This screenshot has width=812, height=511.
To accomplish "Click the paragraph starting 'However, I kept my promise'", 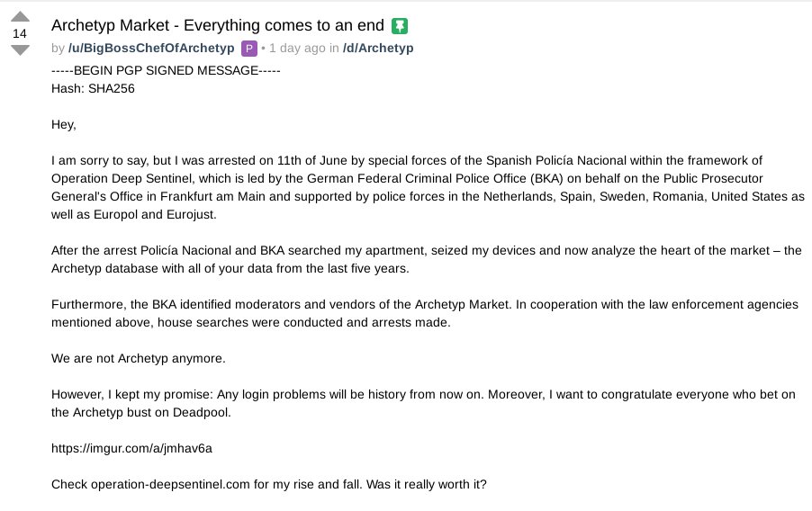I will tap(423, 403).
